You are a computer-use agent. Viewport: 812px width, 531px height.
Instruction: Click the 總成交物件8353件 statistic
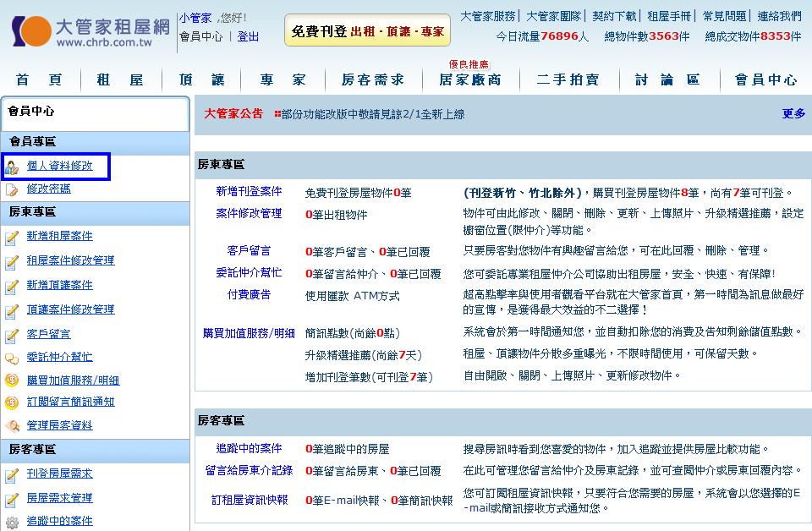(753, 36)
